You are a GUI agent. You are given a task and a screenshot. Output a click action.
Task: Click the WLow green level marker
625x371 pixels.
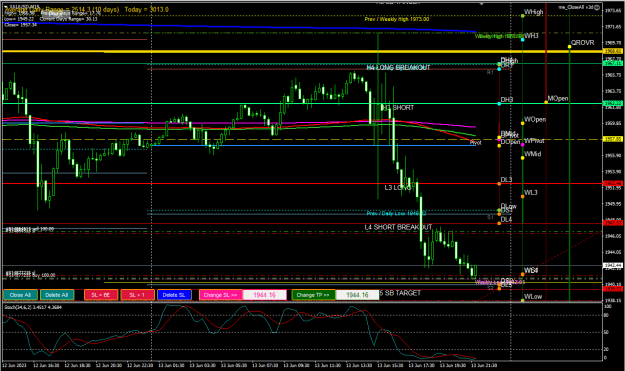[523, 300]
